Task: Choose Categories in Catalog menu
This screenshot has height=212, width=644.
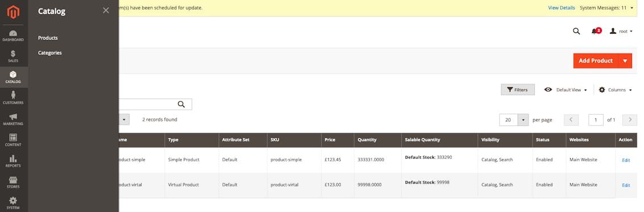Action: [x=49, y=52]
